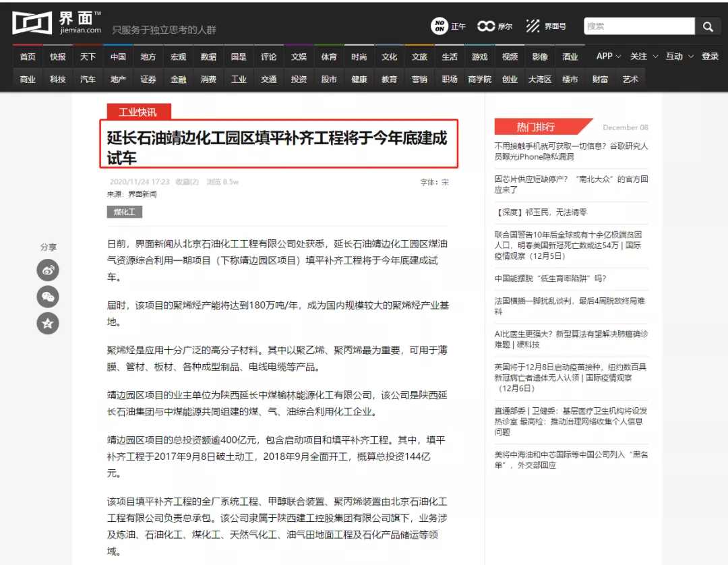
Task: Open the 证券 nav item
Action: click(x=148, y=80)
